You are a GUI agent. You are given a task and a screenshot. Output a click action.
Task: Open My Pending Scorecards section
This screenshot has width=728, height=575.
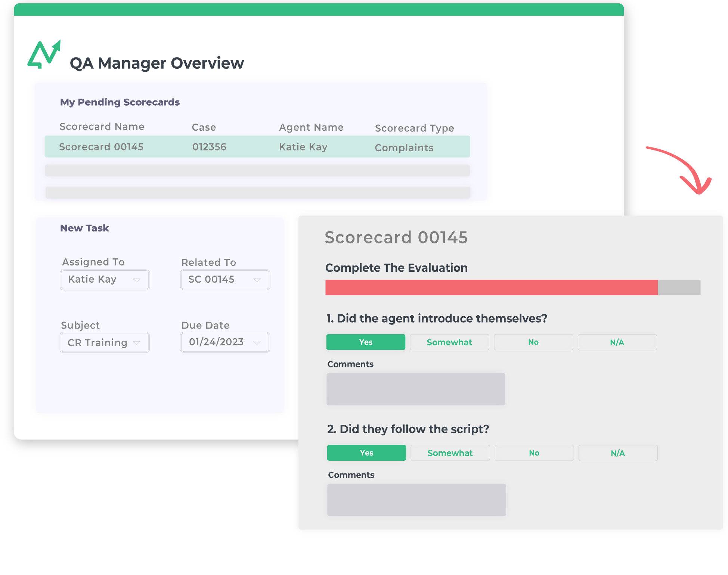click(x=120, y=102)
